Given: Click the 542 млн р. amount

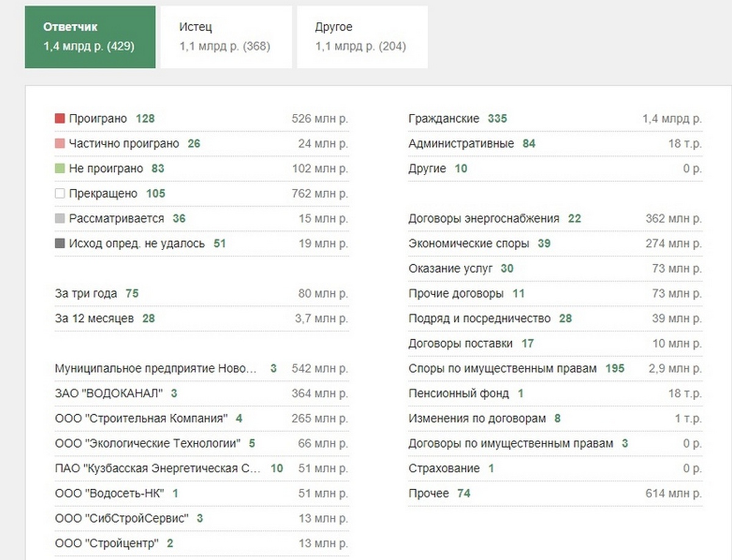Looking at the screenshot, I should point(320,368).
